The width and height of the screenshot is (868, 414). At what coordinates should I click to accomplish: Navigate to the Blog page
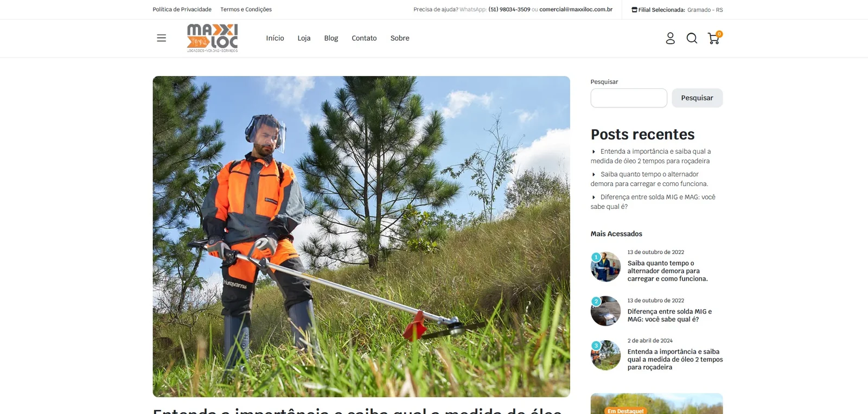(331, 38)
